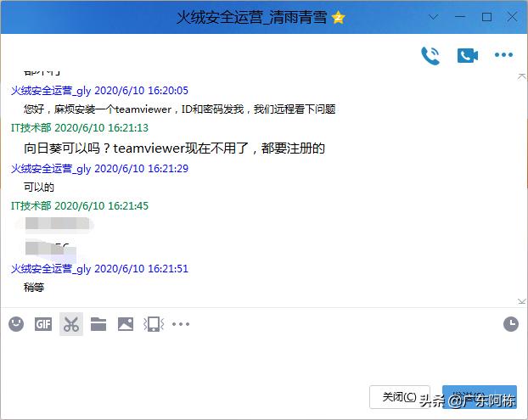
Task: Click the blue send button
Action: coord(480,397)
